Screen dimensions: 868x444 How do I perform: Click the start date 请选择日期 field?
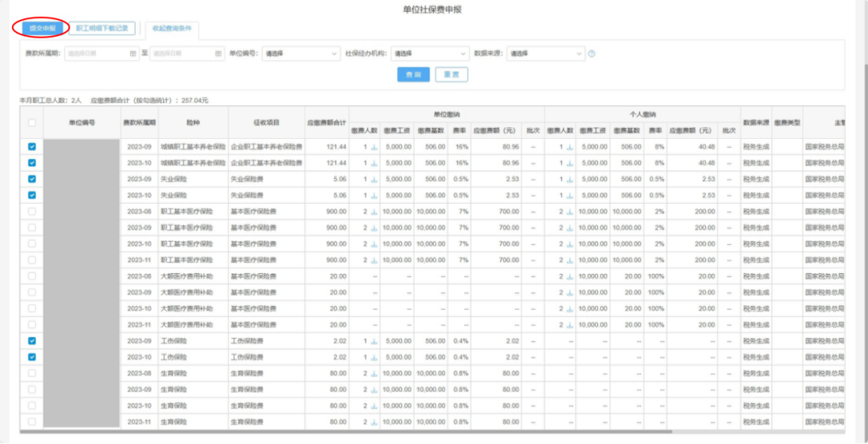(x=101, y=54)
